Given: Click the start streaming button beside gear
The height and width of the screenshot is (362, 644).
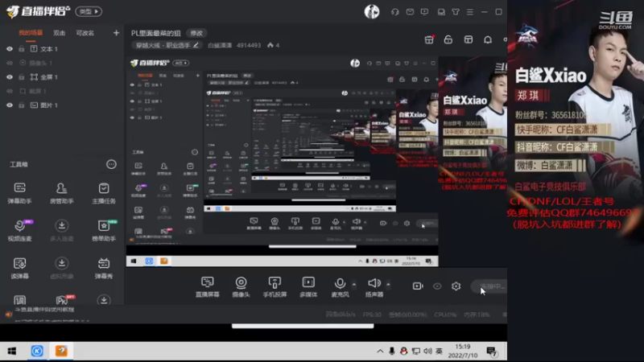Looking at the screenshot, I should click(x=489, y=286).
